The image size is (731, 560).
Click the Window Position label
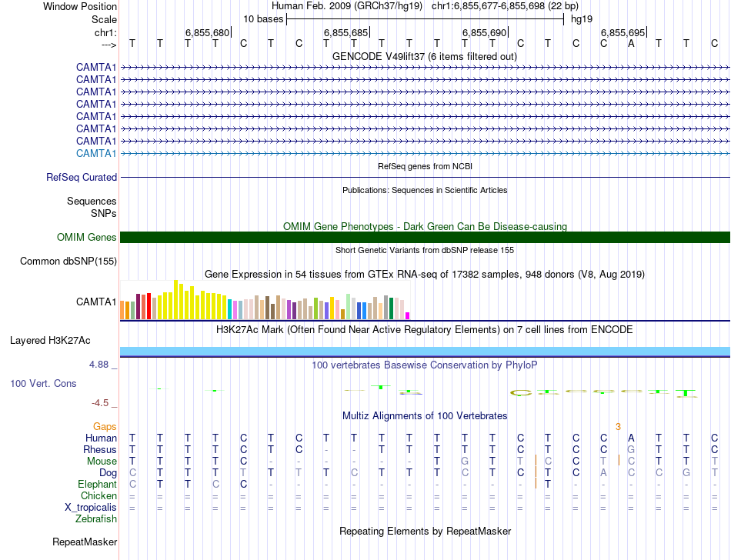(x=80, y=6)
